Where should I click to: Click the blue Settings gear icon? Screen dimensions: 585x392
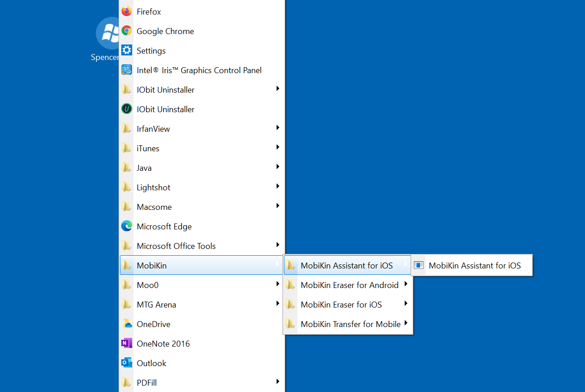127,50
